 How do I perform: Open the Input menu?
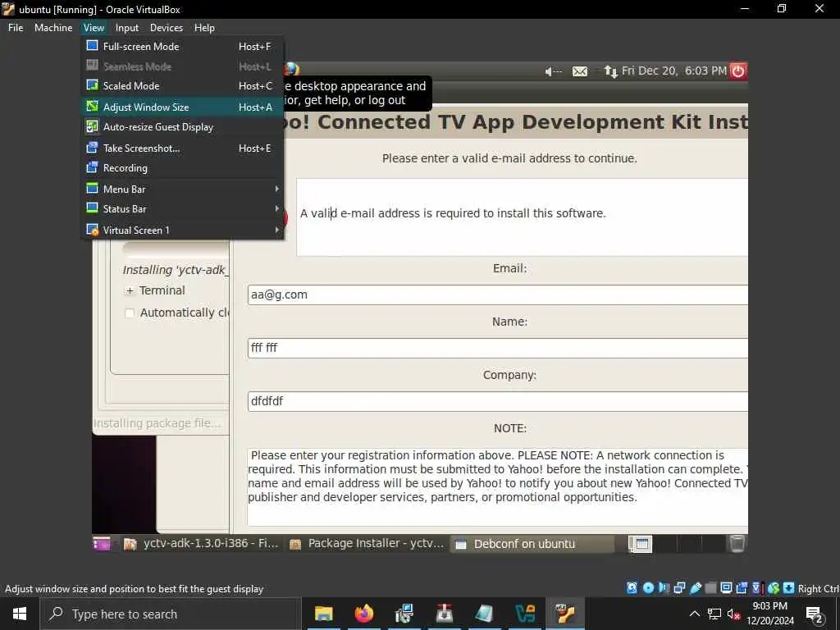point(127,28)
